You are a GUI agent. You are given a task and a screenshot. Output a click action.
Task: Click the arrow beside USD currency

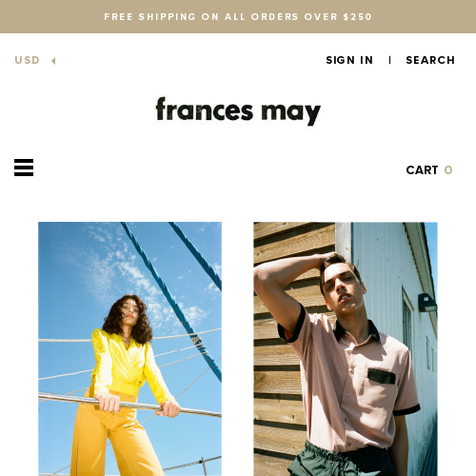coord(53,61)
